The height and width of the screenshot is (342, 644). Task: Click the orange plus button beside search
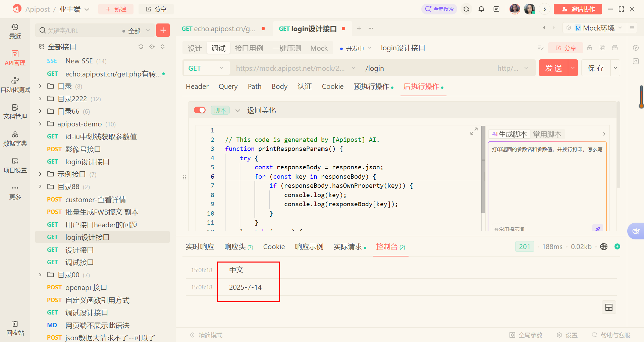(x=163, y=30)
